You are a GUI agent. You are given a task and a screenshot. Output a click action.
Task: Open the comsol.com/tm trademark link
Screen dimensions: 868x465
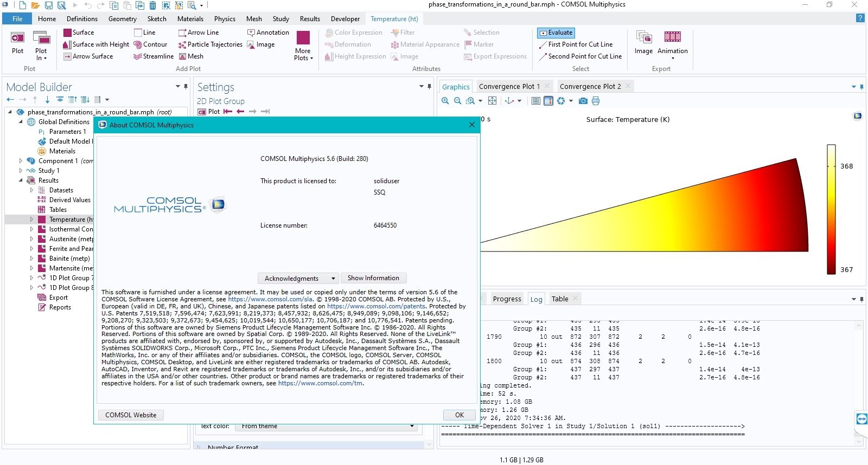coord(320,383)
